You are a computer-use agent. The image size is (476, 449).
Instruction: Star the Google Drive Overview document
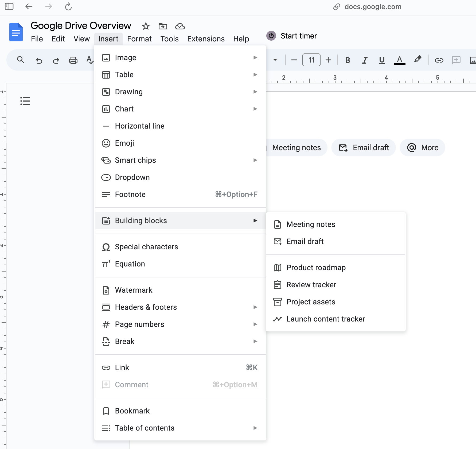(146, 26)
